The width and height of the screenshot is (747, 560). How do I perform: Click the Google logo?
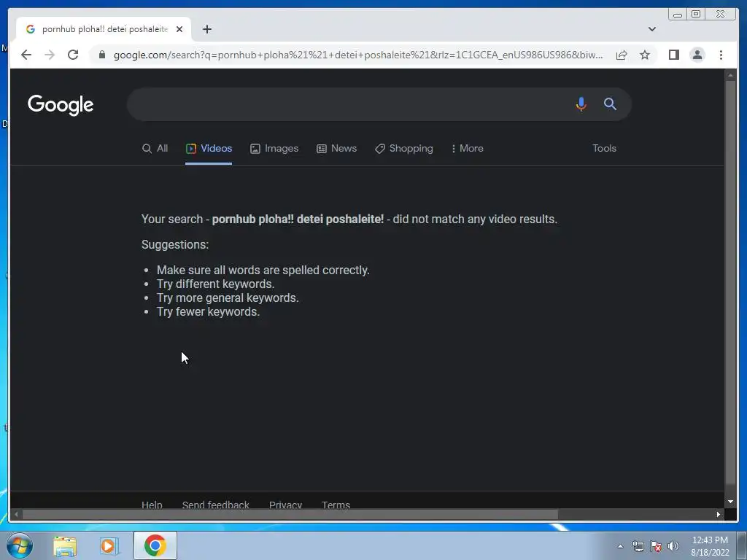point(61,105)
